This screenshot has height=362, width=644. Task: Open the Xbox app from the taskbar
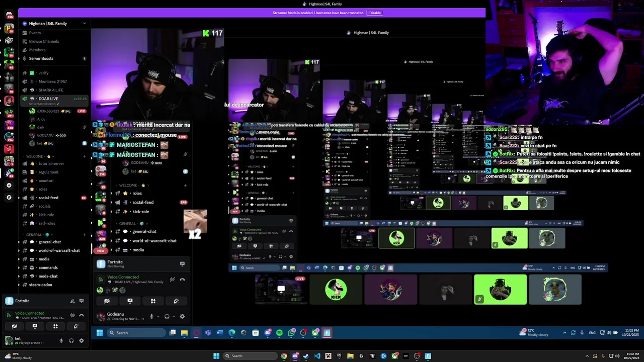coord(394,356)
